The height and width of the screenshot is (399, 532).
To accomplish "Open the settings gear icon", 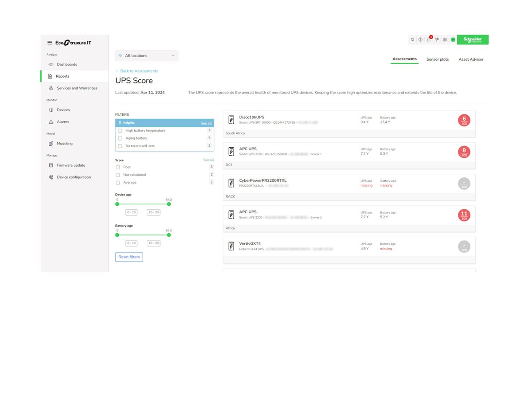I will [x=445, y=39].
